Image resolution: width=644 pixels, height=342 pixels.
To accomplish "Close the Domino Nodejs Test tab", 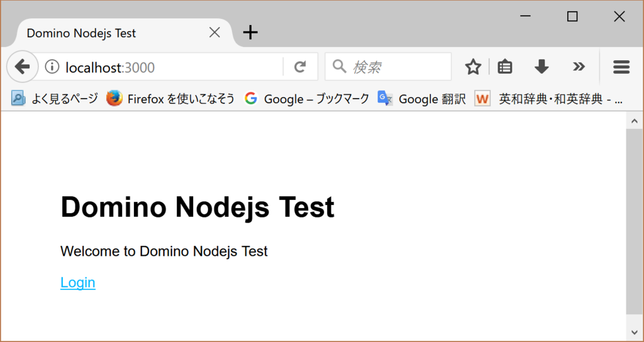I will click(214, 33).
